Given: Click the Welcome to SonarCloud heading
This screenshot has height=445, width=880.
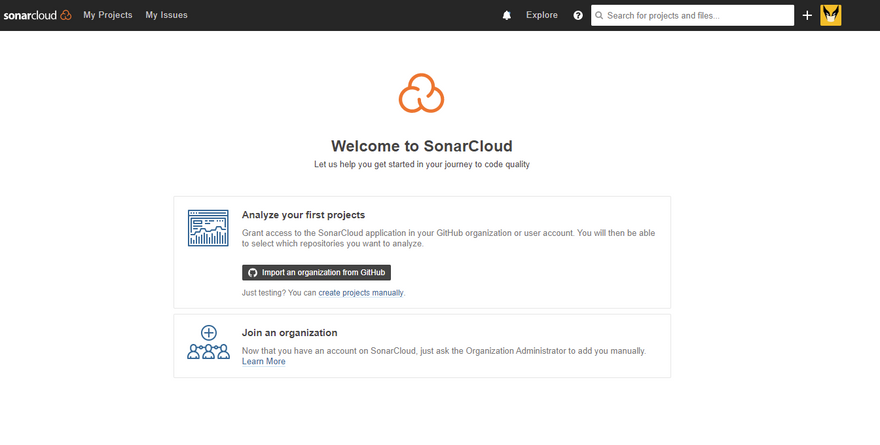Looking at the screenshot, I should tap(421, 146).
